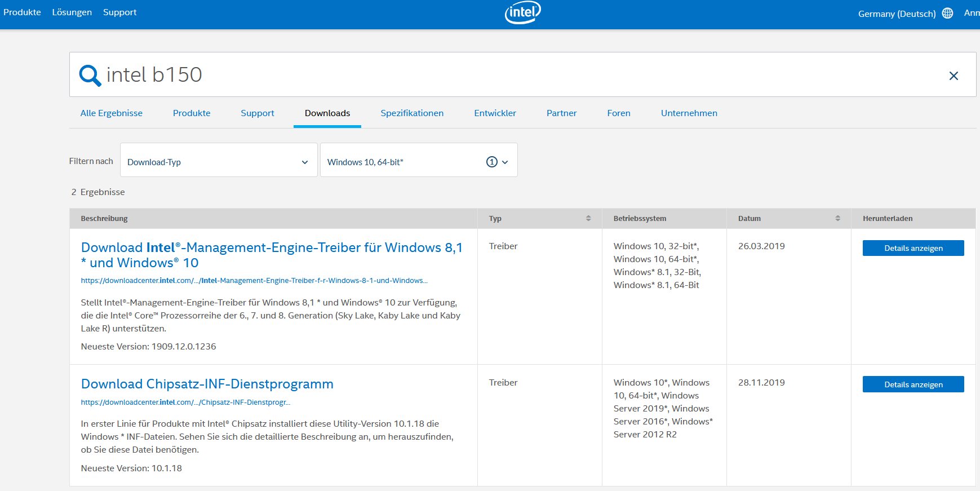Open the Support menu in header
Viewport: 980px width, 491px height.
click(120, 12)
